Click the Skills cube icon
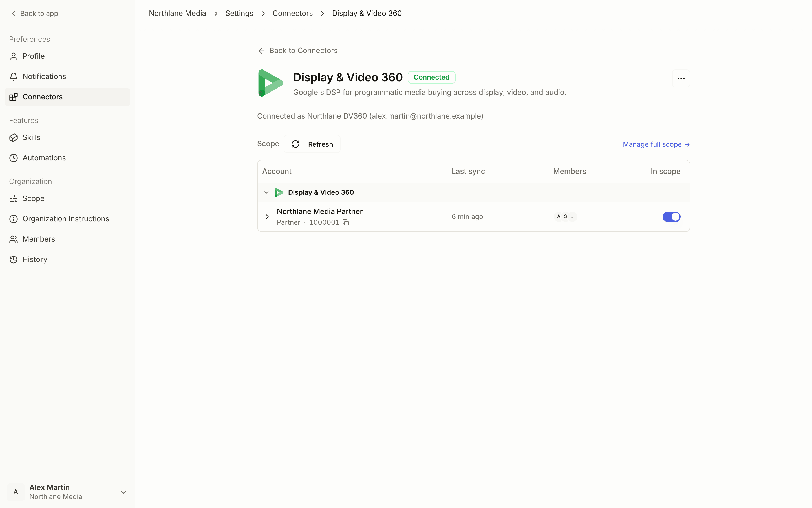 (14, 138)
